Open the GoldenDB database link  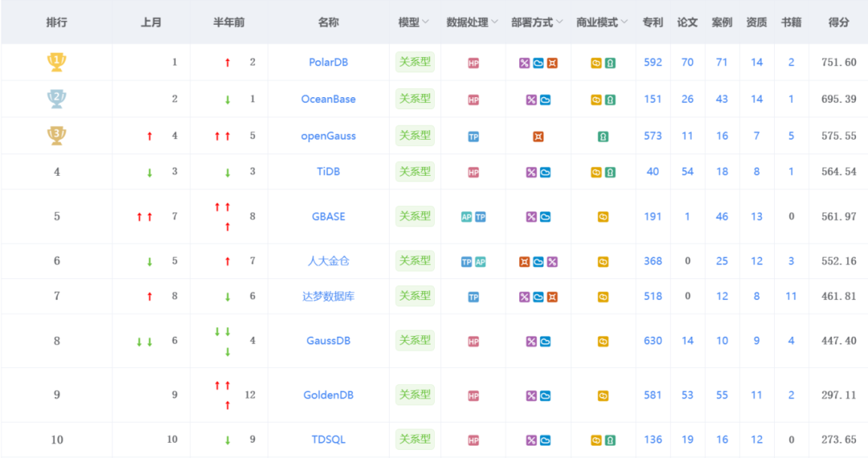(x=328, y=395)
